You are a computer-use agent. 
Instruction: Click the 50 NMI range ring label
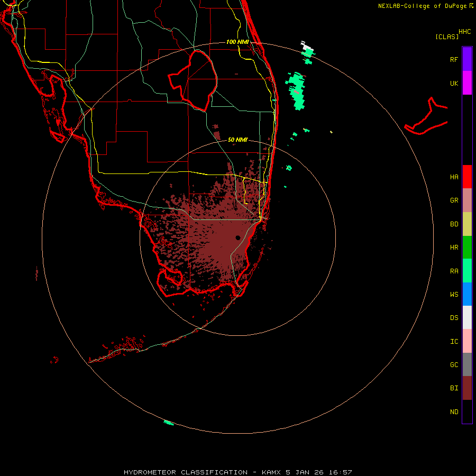pos(237,140)
